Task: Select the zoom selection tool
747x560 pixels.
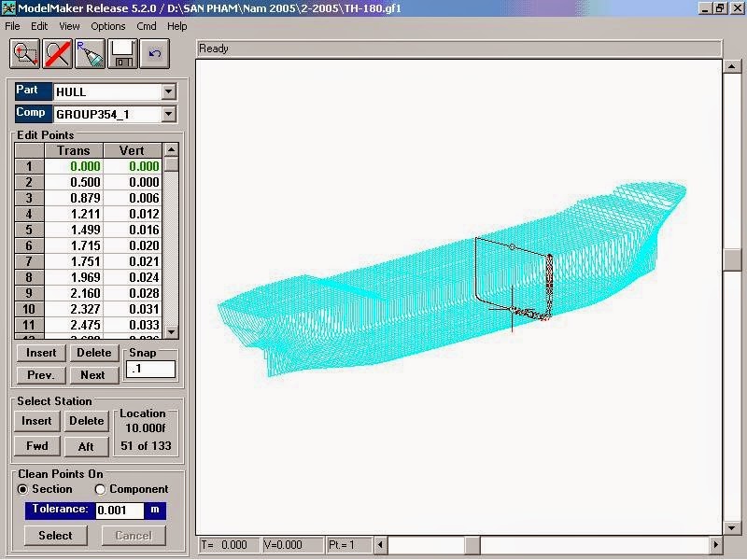Action: click(x=22, y=53)
